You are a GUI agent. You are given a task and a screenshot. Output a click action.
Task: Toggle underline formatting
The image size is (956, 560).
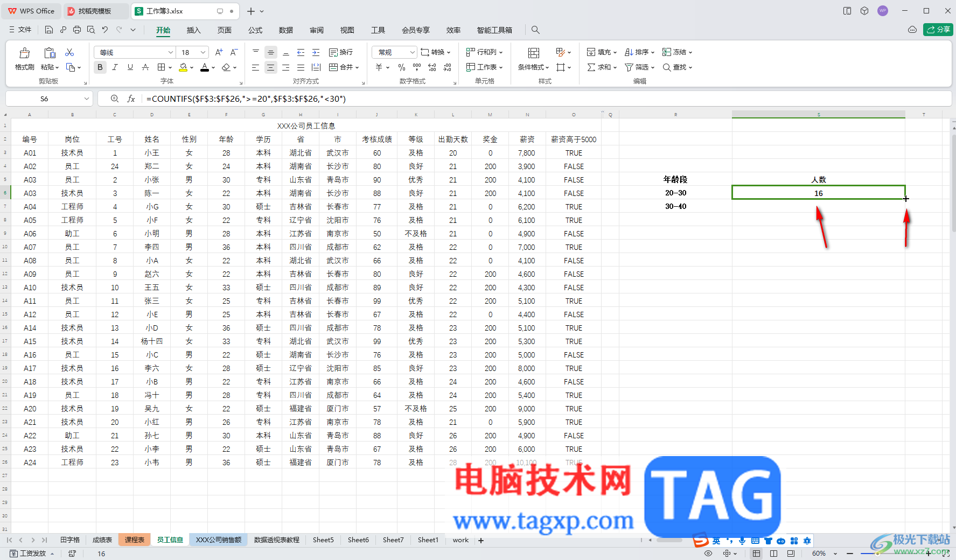[130, 67]
